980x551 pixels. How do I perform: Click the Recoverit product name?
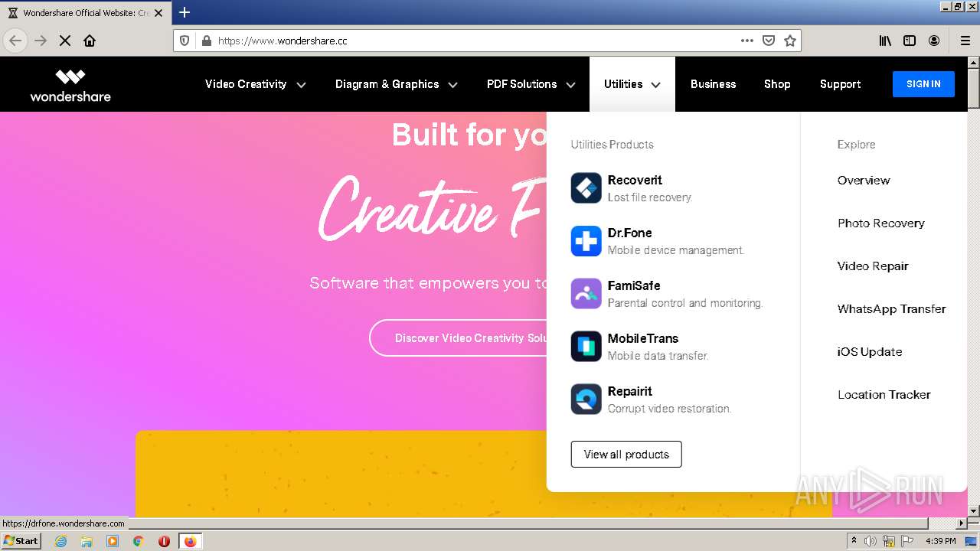click(635, 180)
